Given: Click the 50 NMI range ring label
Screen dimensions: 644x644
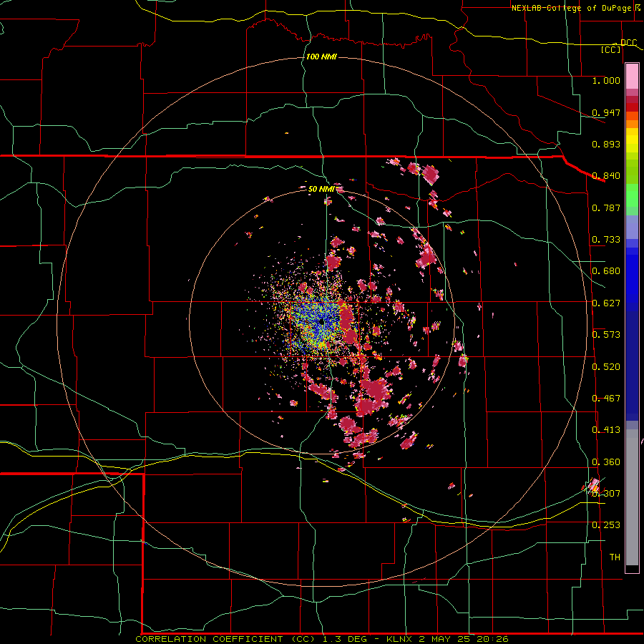Looking at the screenshot, I should pyautogui.click(x=321, y=189).
